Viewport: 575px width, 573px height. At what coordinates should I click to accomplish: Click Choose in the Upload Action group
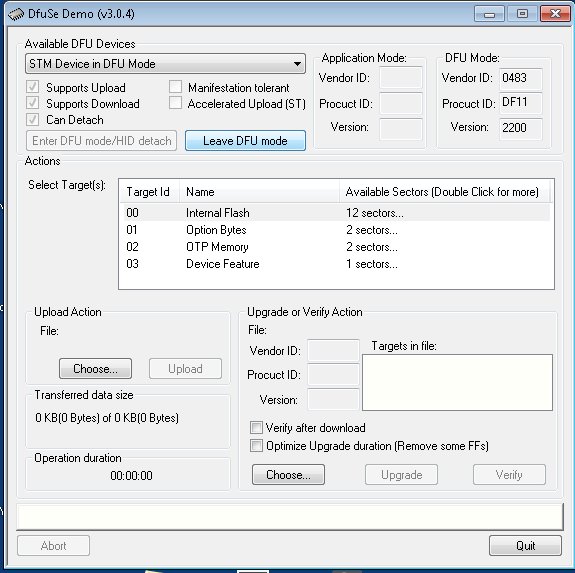[95, 368]
